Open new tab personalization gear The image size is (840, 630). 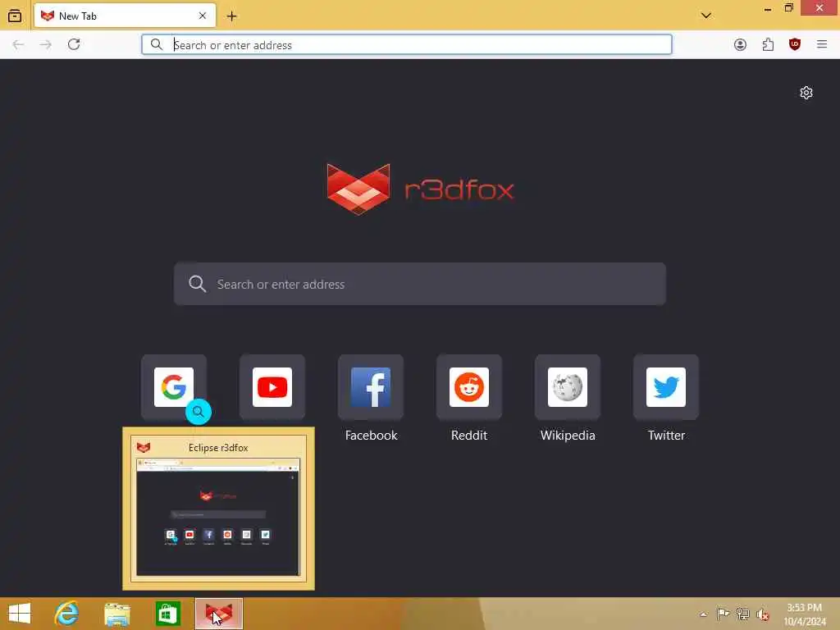806,93
